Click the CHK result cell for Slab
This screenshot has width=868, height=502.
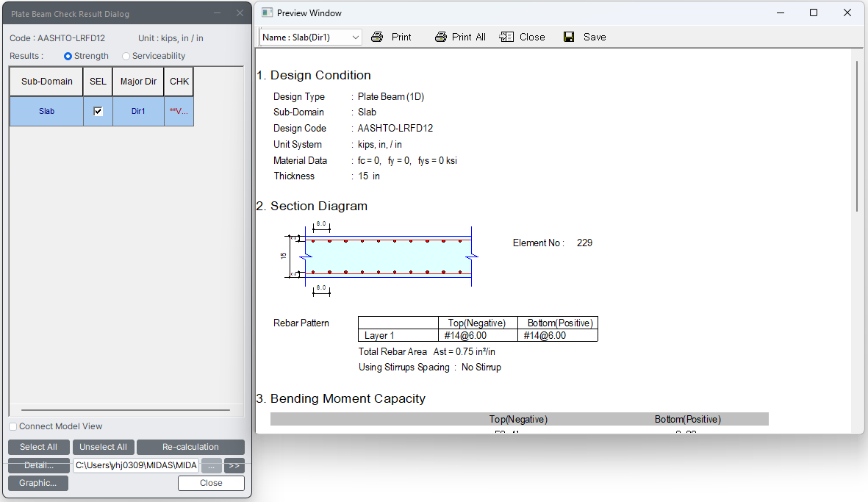point(179,111)
